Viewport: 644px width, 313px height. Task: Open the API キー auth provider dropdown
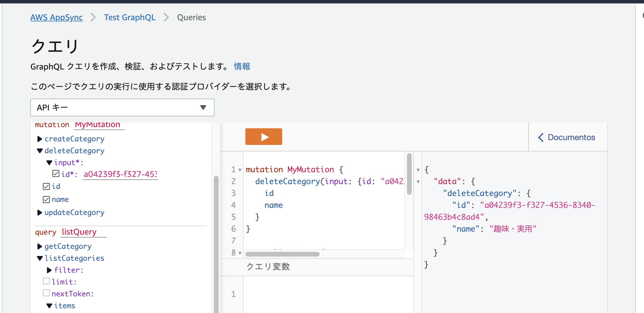coord(122,108)
